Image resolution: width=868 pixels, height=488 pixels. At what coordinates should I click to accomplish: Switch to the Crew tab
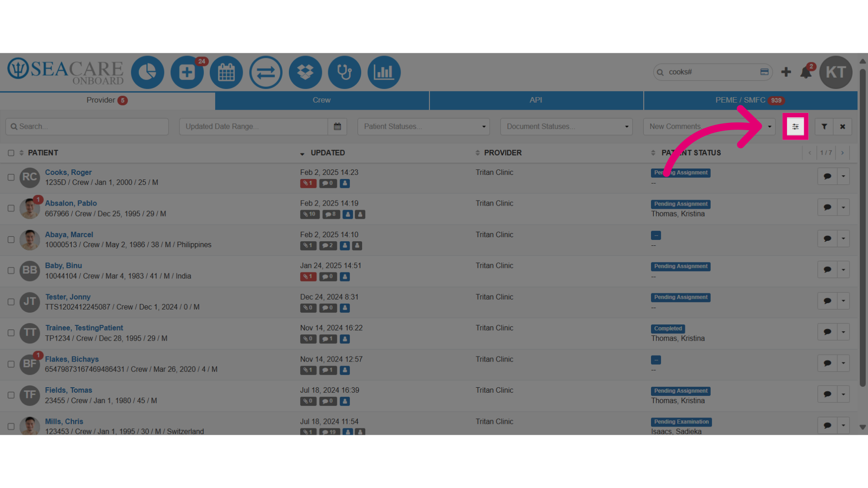click(x=322, y=100)
